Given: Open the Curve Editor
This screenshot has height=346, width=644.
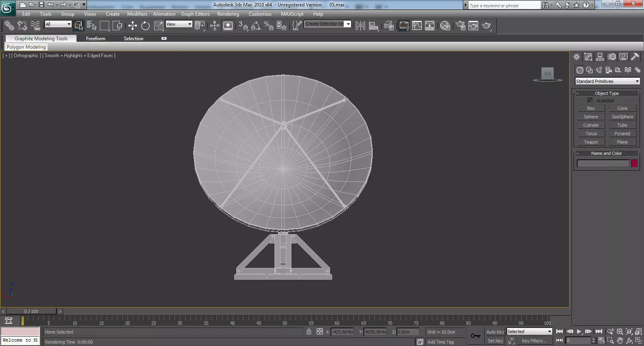Looking at the screenshot, I should pyautogui.click(x=417, y=26).
